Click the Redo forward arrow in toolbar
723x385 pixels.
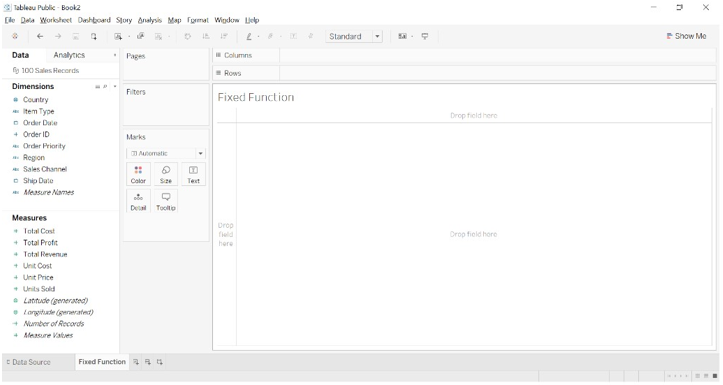click(x=58, y=36)
